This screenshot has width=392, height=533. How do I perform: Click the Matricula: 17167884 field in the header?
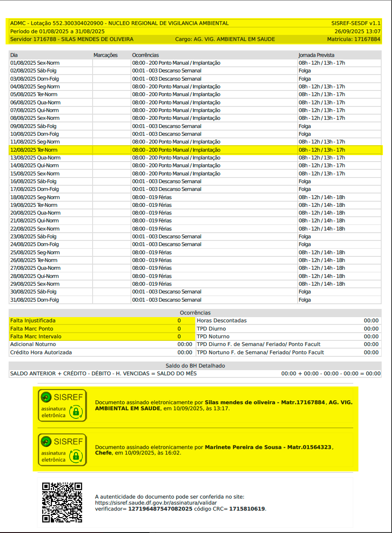(354, 39)
